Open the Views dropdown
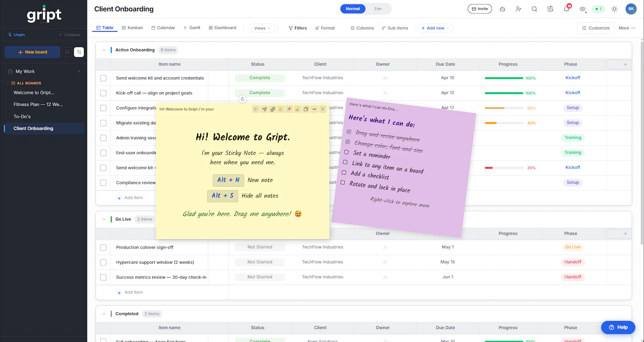The height and width of the screenshot is (342, 644). pos(263,28)
